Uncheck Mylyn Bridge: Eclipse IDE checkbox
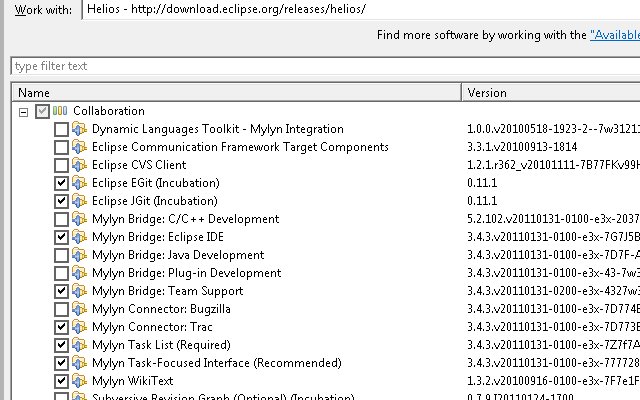 [61, 237]
